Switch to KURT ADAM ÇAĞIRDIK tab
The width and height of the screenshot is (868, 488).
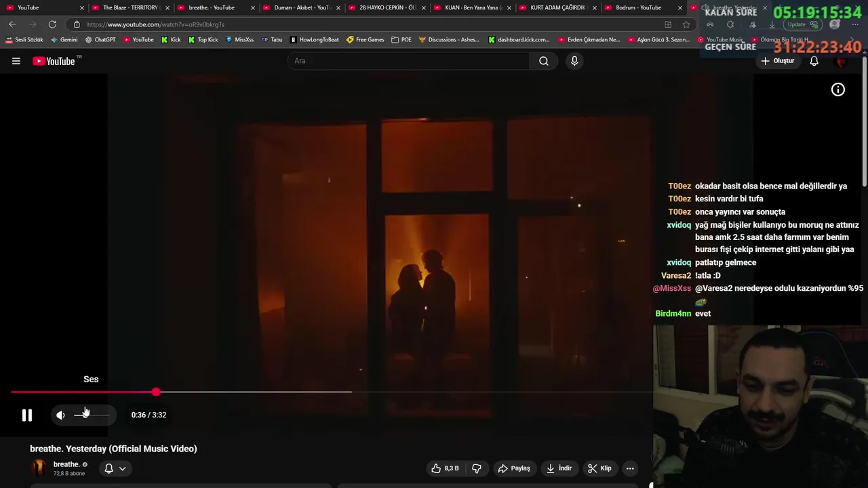556,7
